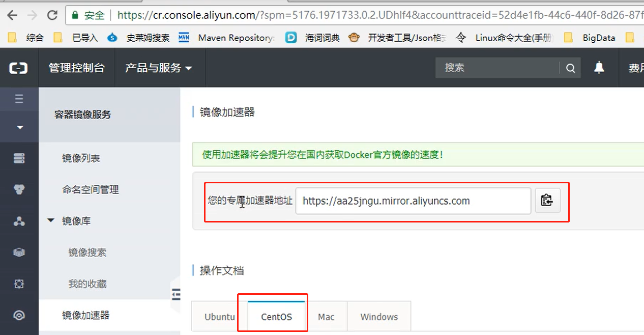Image resolution: width=644 pixels, height=335 pixels.
Task: Open the notification bell icon
Action: [x=599, y=67]
